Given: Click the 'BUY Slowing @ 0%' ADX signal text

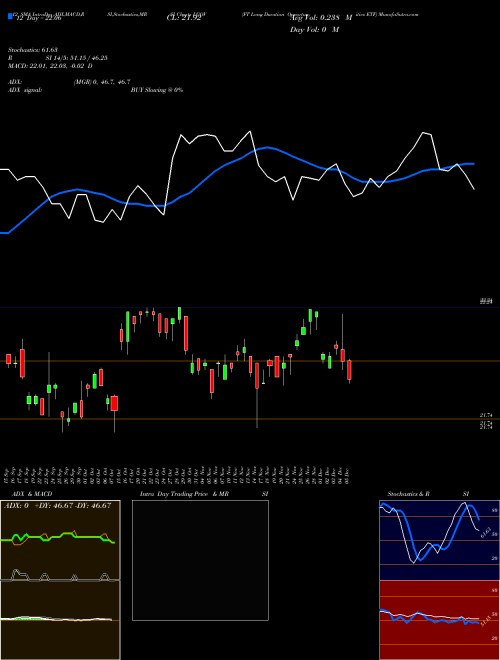Looking at the screenshot, I should coord(157,90).
